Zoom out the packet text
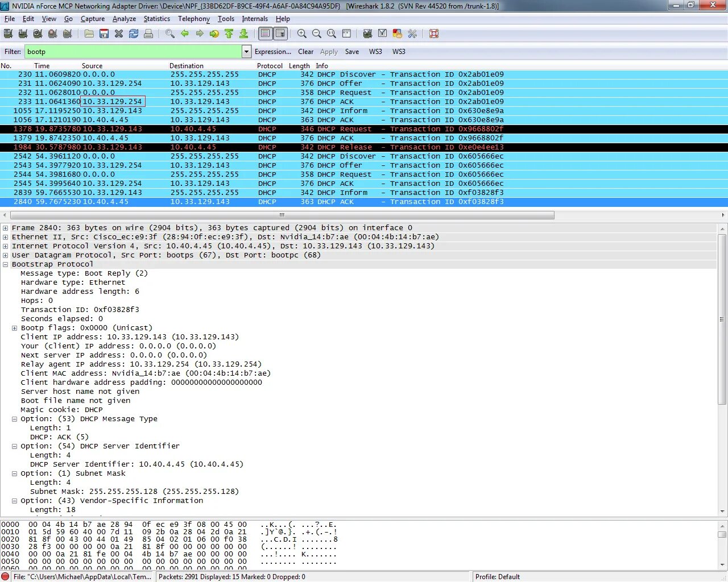 317,34
